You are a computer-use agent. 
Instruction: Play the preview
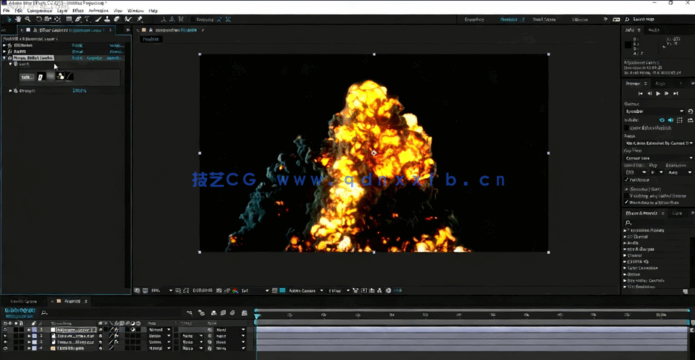658,94
